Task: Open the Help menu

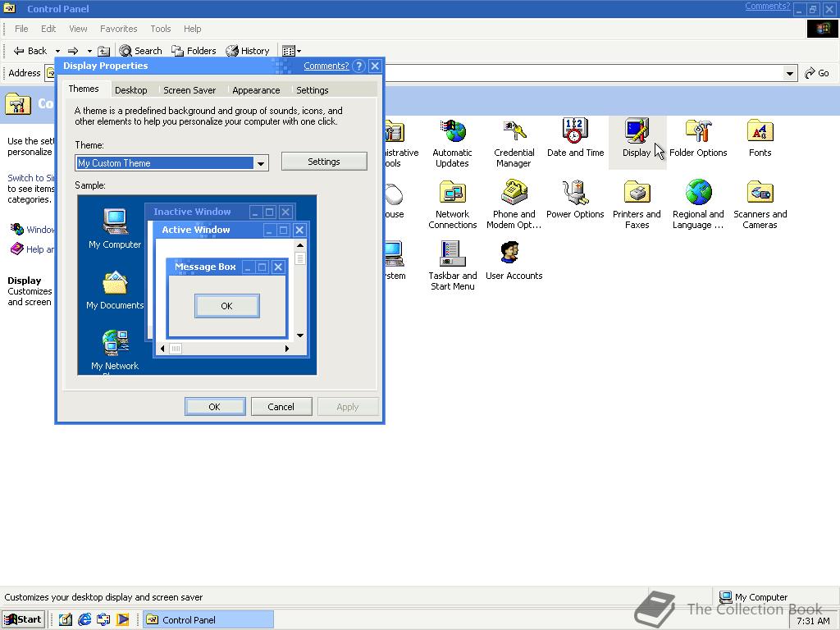Action: pos(192,29)
